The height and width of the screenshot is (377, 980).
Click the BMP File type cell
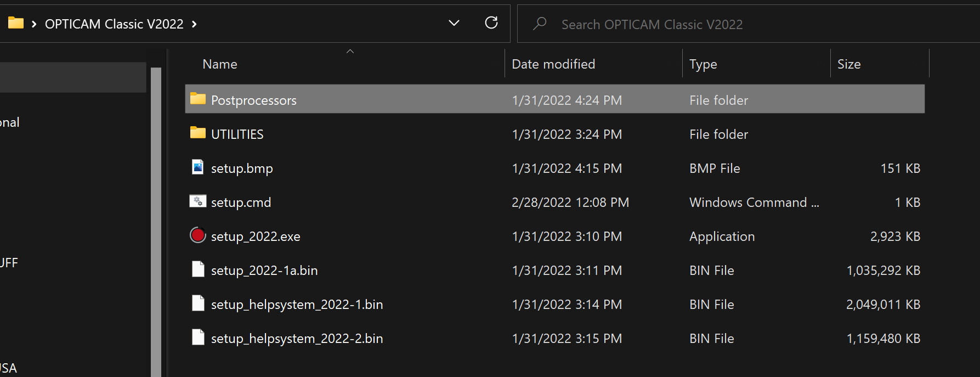[x=715, y=168]
